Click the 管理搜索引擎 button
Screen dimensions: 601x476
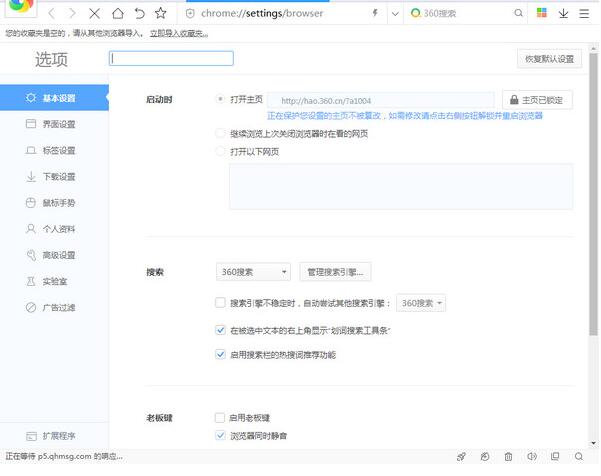tap(335, 272)
